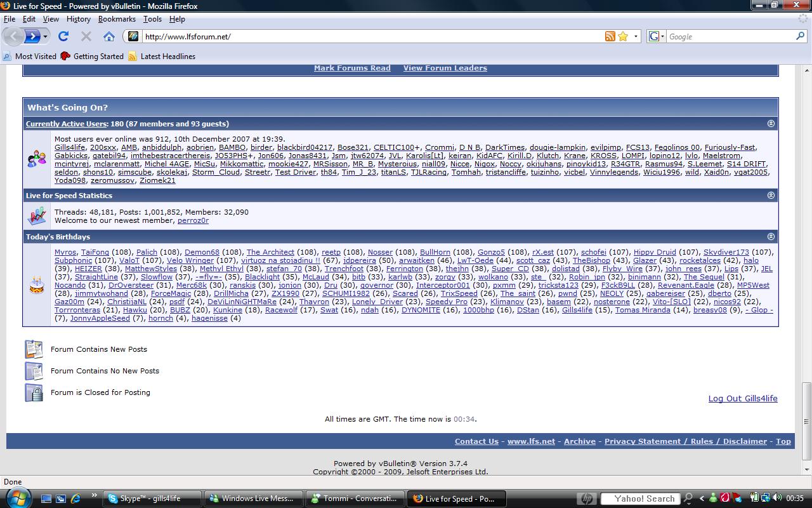The image size is (812, 508).
Task: Switch to the Tommi conversation window
Action: (x=354, y=498)
